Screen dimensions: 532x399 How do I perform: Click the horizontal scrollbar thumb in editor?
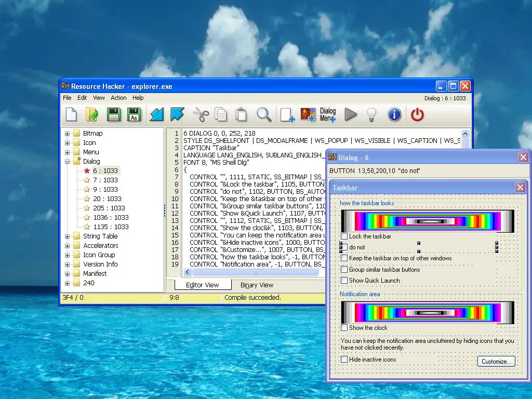pos(255,272)
